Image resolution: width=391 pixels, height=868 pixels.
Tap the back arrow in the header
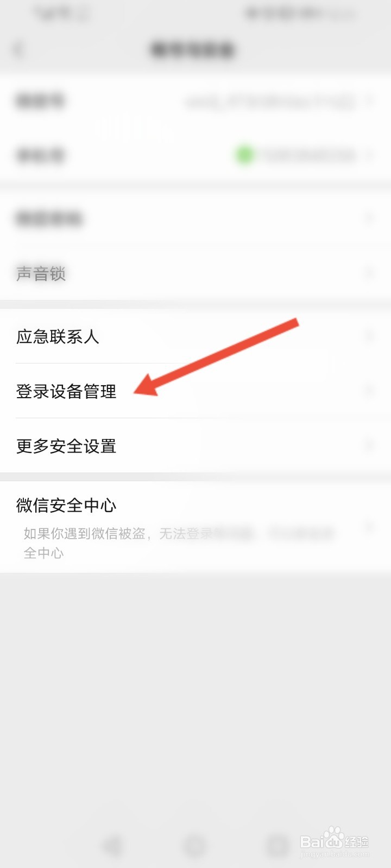[x=18, y=50]
